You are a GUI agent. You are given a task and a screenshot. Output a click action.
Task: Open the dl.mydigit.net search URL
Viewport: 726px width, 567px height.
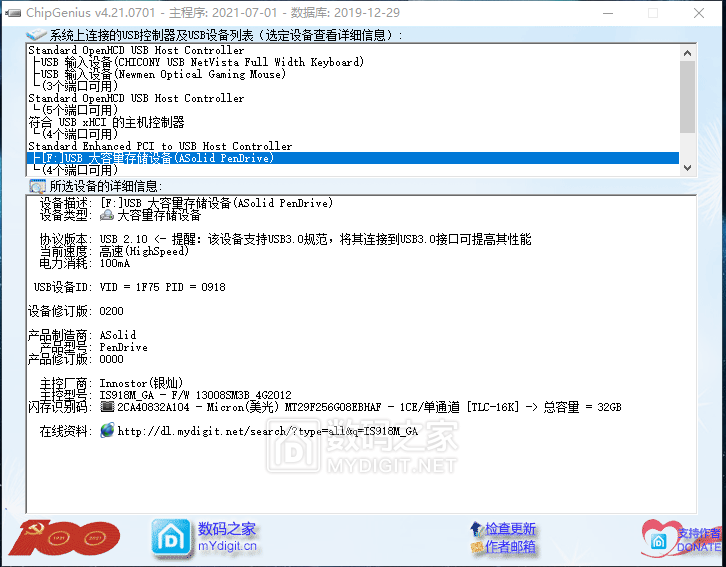click(x=268, y=431)
